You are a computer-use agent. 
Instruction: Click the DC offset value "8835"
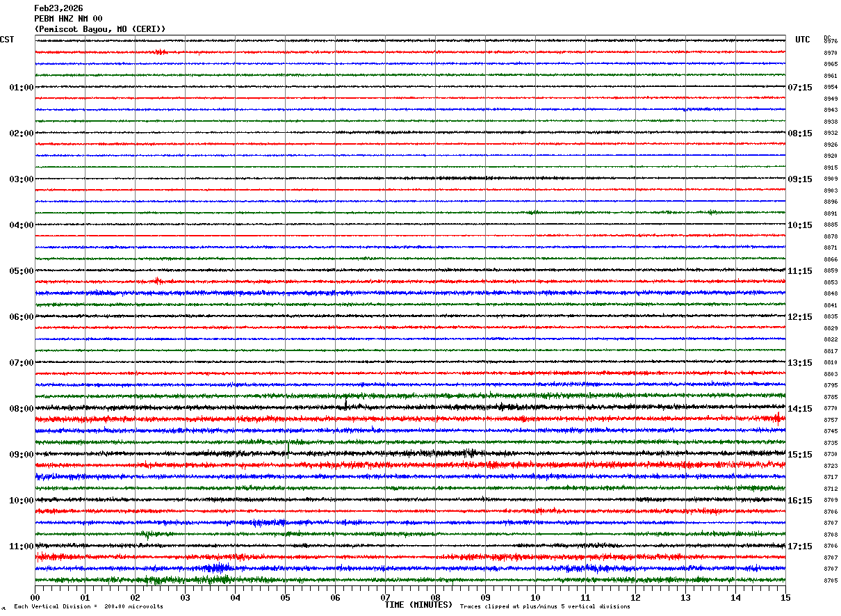(831, 317)
